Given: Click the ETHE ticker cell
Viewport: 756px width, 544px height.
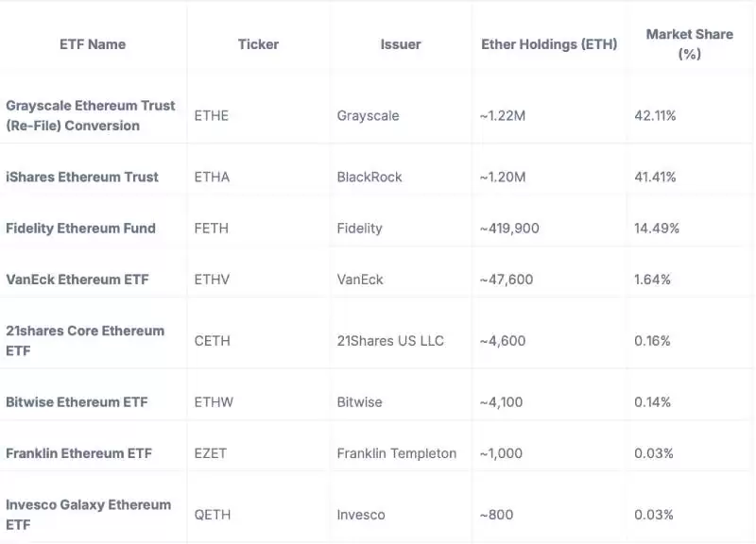Looking at the screenshot, I should pos(211,116).
